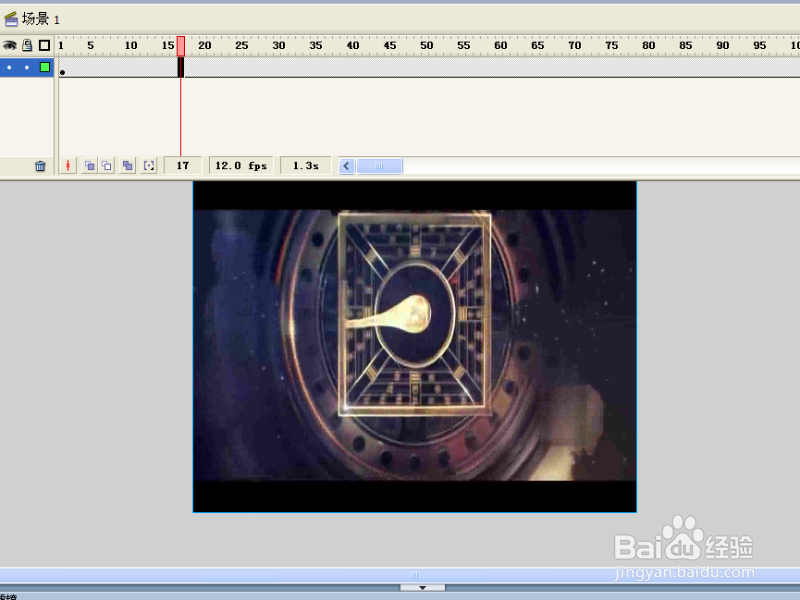Click the video image on the stage

tap(415, 346)
